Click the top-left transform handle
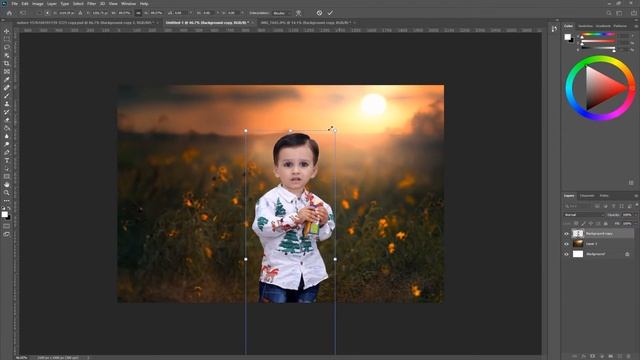Image resolution: width=640 pixels, height=360 pixels. [x=246, y=131]
